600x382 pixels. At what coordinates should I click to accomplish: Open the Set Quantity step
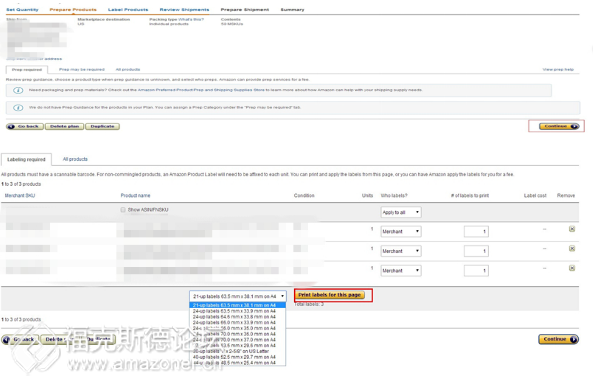22,10
